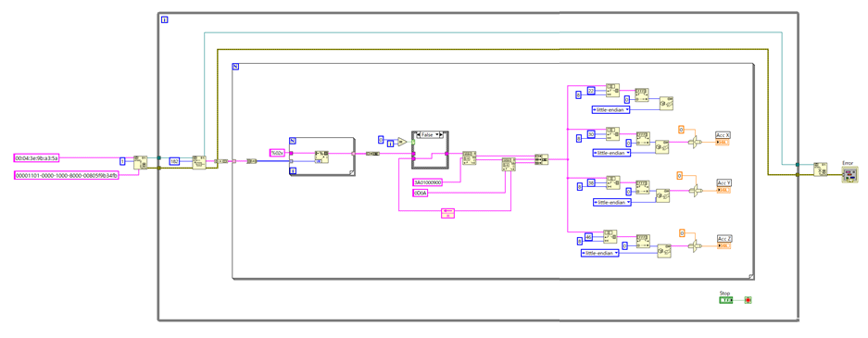Select the string subset node next to 22
This screenshot has height=338, width=868.
click(x=612, y=90)
